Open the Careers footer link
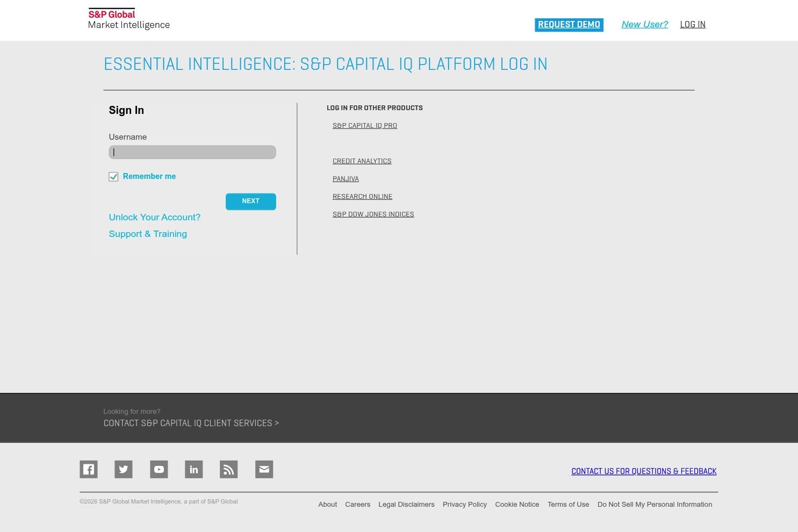798x532 pixels. tap(358, 505)
